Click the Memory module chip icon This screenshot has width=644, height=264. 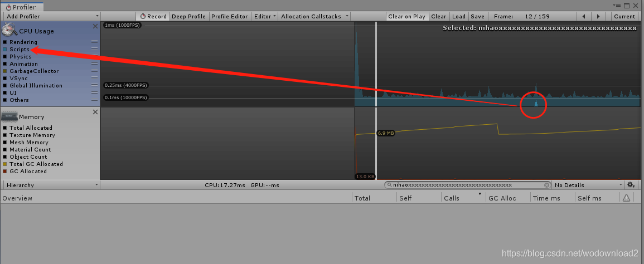tap(10, 116)
